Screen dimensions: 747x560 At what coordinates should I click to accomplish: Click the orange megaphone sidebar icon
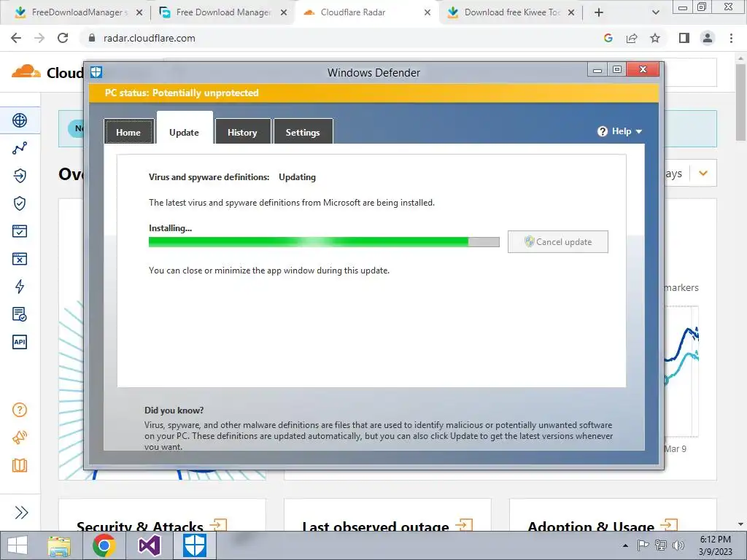[x=20, y=437]
